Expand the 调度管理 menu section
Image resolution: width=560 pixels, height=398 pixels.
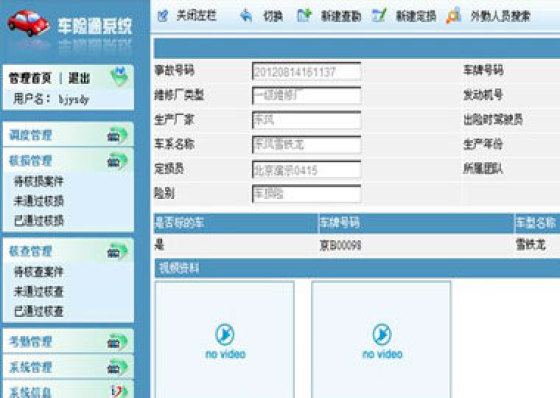(x=68, y=135)
